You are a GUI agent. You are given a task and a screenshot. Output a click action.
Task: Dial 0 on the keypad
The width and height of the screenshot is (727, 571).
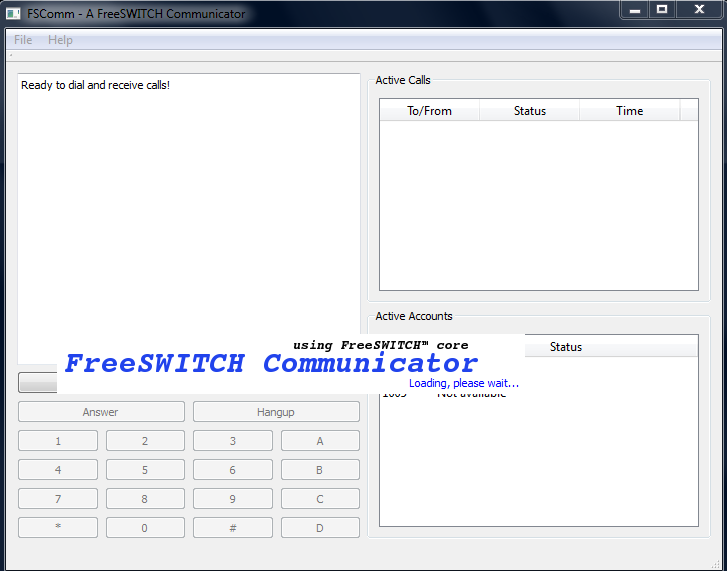click(145, 528)
